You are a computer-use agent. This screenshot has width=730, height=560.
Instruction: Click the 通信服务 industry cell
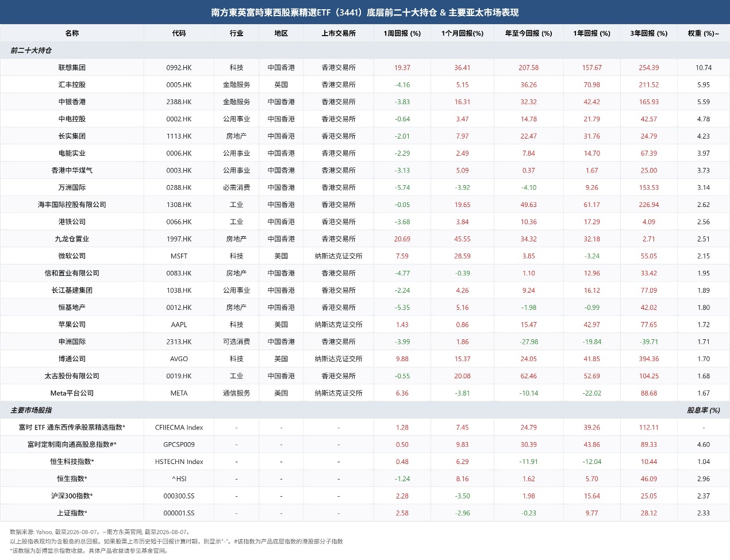(236, 393)
